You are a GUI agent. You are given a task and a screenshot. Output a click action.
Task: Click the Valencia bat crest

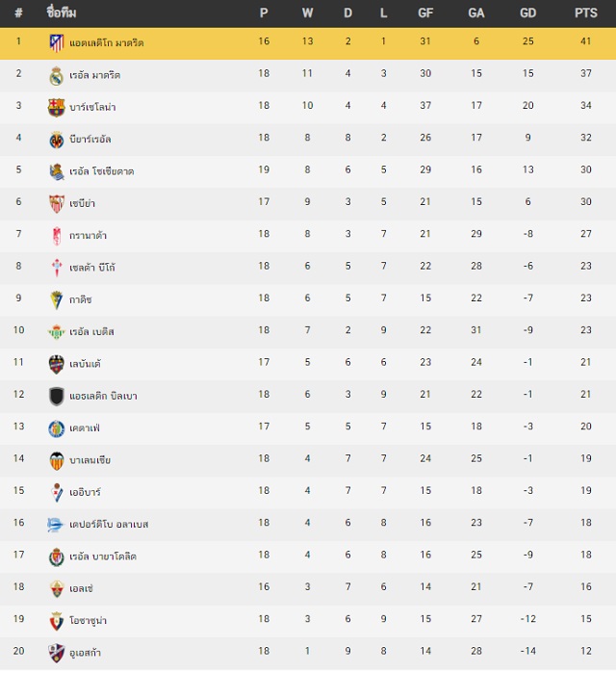[x=56, y=460]
